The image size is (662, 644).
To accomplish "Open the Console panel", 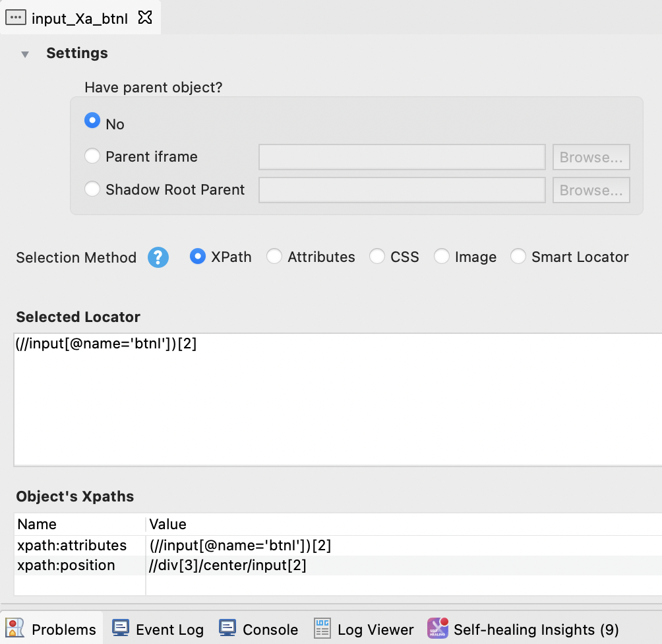I will click(x=258, y=629).
